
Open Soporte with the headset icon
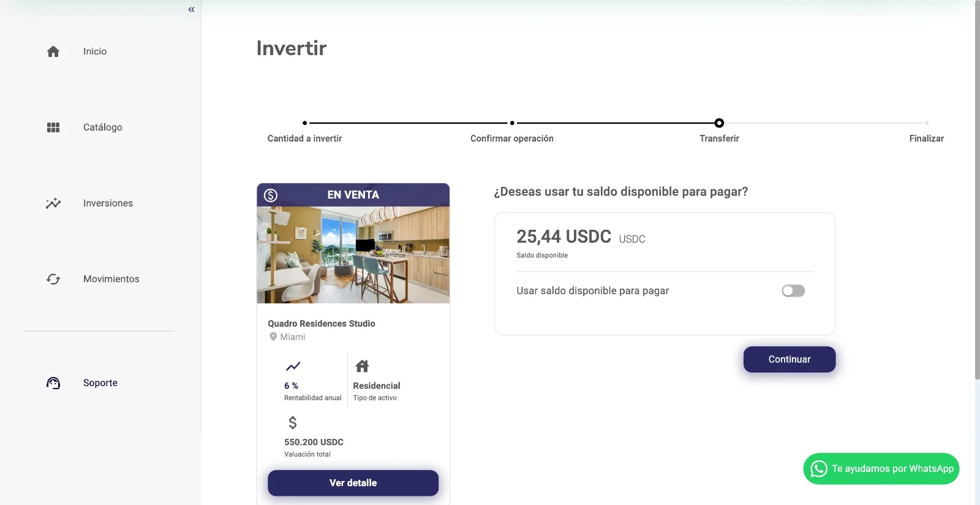[x=53, y=382]
